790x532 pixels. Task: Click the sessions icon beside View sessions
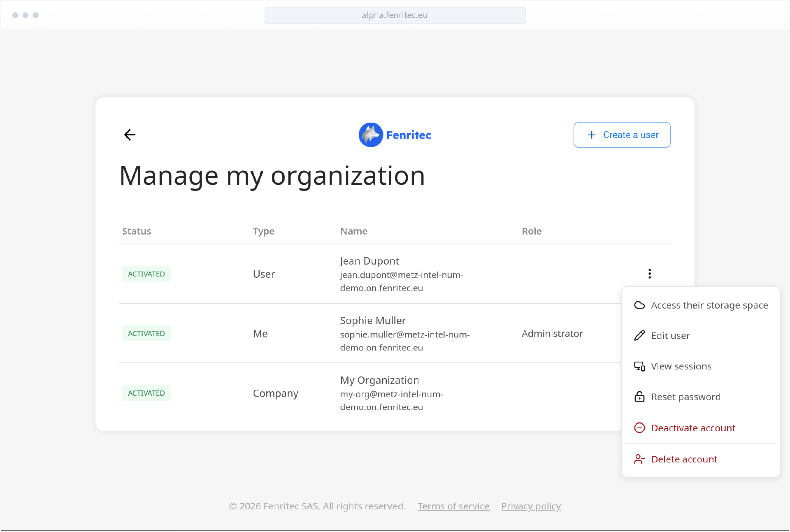pyautogui.click(x=639, y=366)
